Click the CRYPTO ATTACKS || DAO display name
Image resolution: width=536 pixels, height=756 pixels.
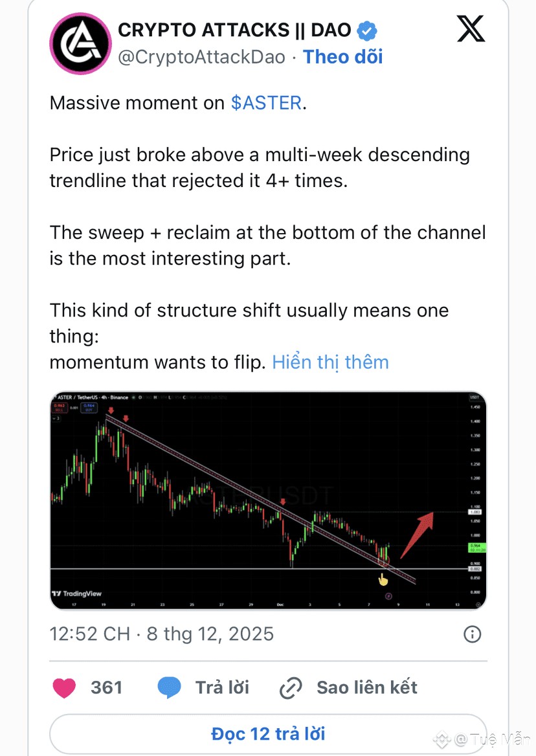click(234, 30)
